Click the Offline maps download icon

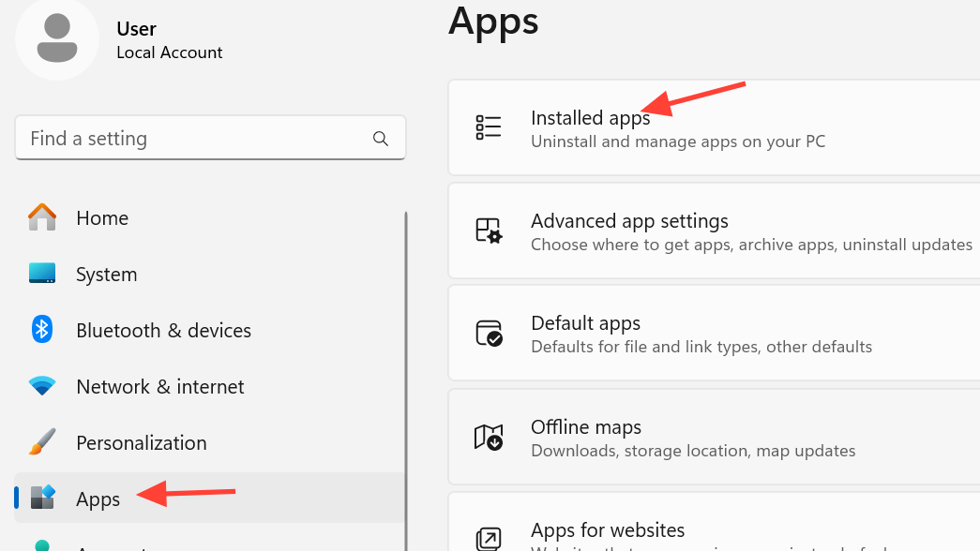[489, 437]
